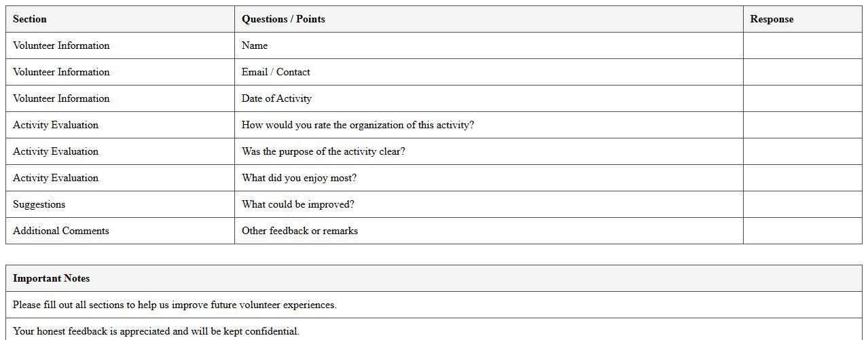The width and height of the screenshot is (868, 340).
Task: Click the 'Date of Activity' question cell
Action: point(276,98)
